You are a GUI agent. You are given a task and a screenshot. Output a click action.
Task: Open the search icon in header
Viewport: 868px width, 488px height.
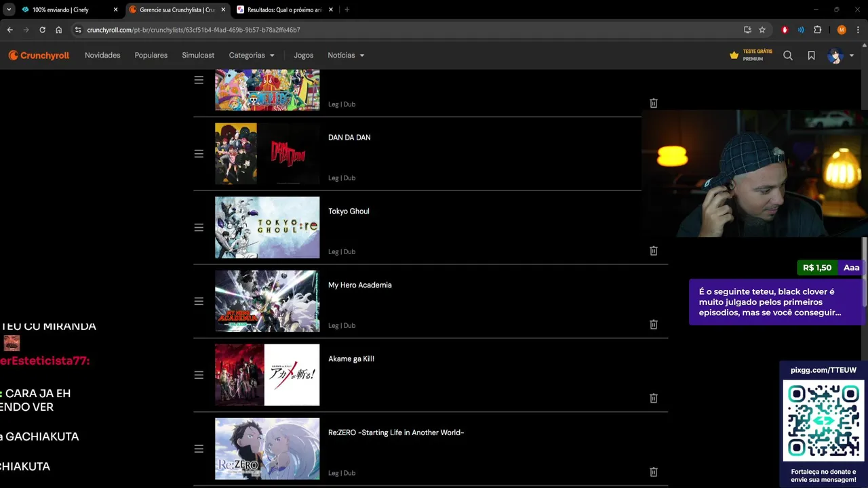tap(788, 56)
